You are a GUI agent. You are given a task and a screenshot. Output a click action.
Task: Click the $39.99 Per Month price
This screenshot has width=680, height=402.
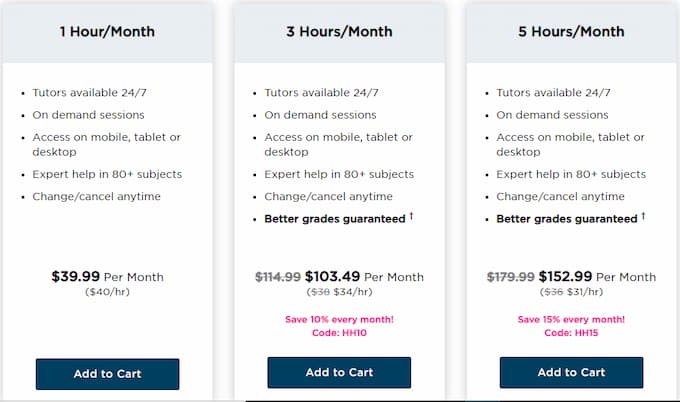pos(107,276)
